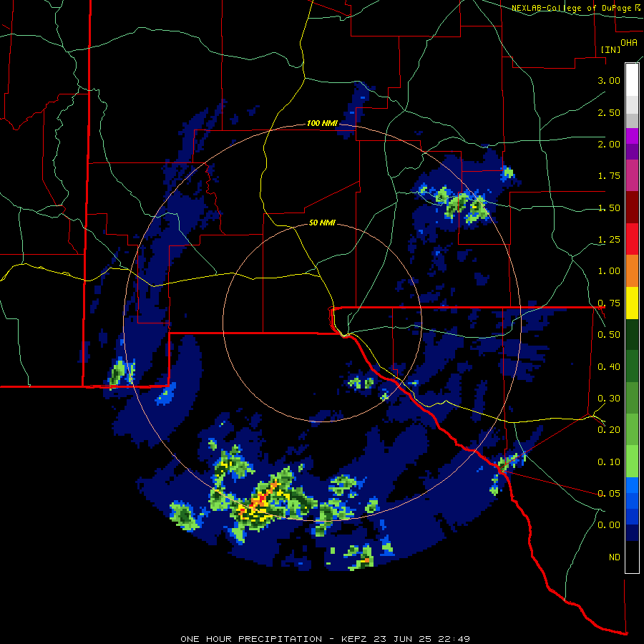Pick the green swatch beside 0.30
This screenshot has width=644, height=644.
pyautogui.click(x=632, y=398)
